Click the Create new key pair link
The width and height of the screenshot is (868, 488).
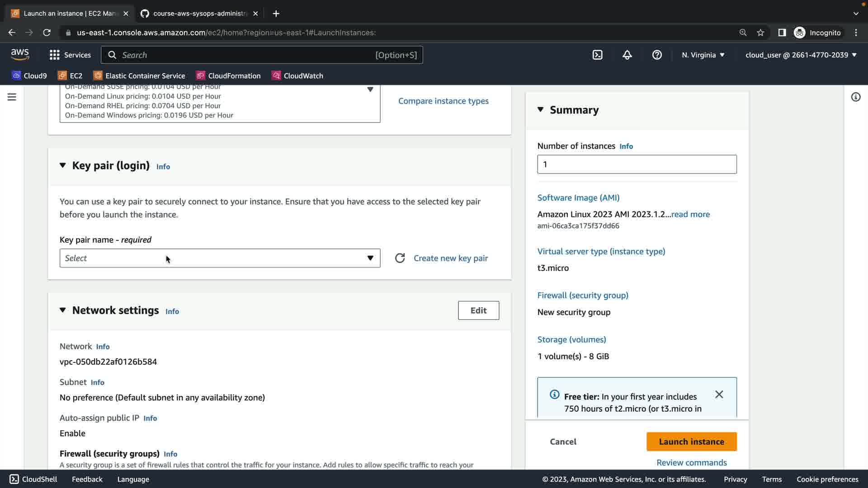point(451,258)
